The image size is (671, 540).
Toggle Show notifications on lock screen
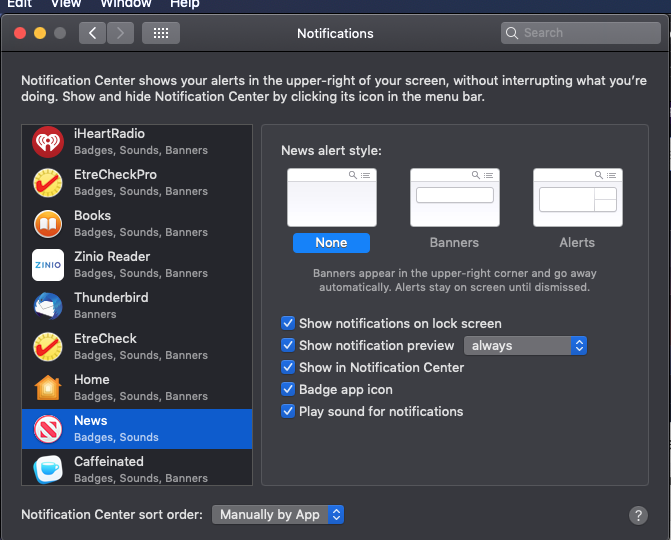pyautogui.click(x=288, y=323)
